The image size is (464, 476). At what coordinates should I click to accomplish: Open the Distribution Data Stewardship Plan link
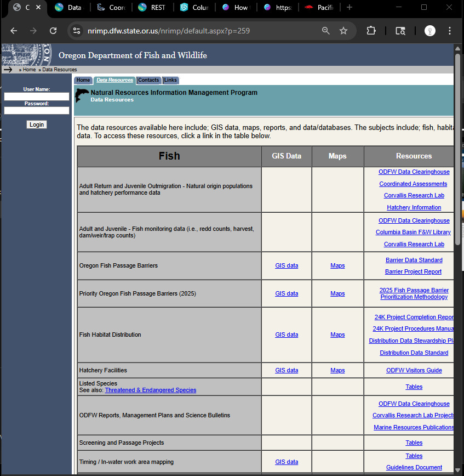(x=411, y=341)
